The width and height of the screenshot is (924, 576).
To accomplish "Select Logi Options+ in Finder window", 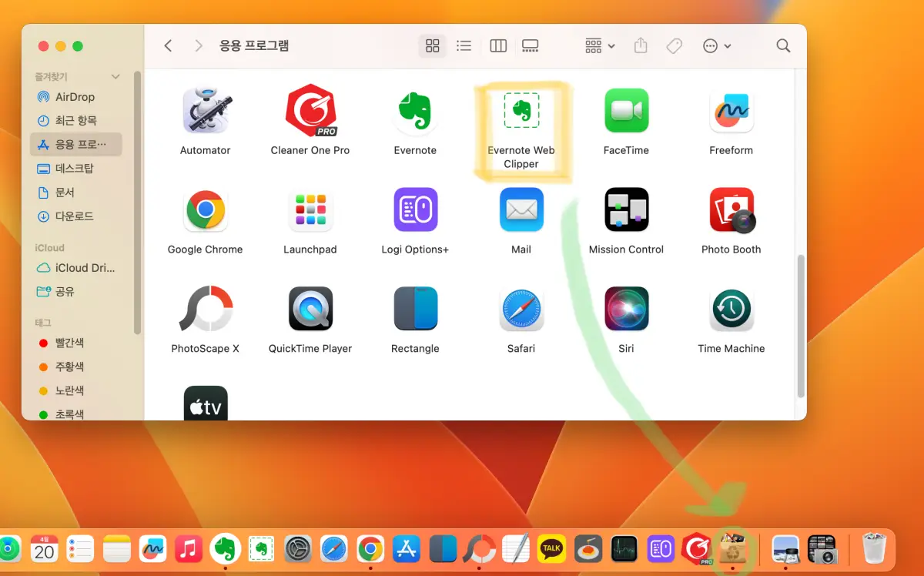I will click(415, 209).
